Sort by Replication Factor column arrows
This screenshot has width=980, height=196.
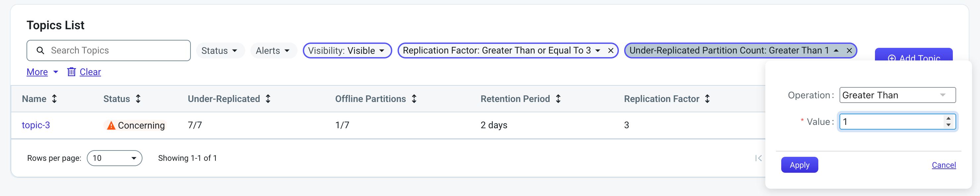click(x=707, y=99)
